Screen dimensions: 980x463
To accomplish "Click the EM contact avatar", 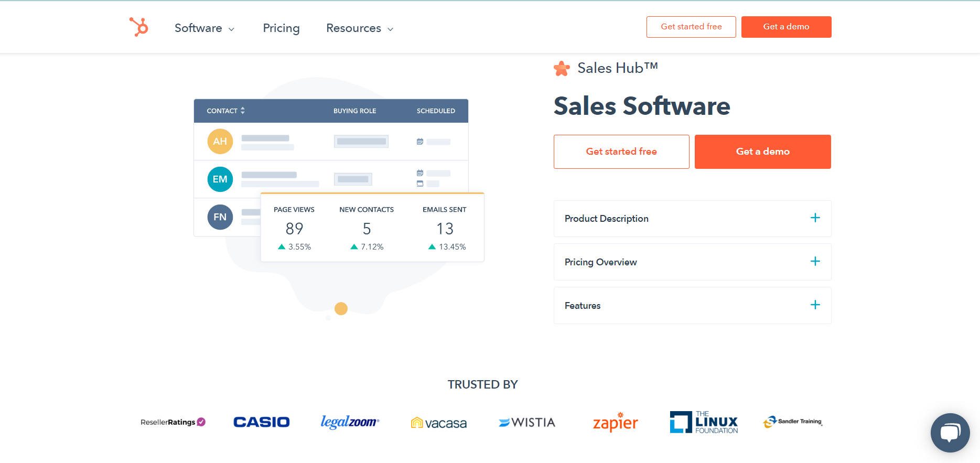I will click(220, 179).
